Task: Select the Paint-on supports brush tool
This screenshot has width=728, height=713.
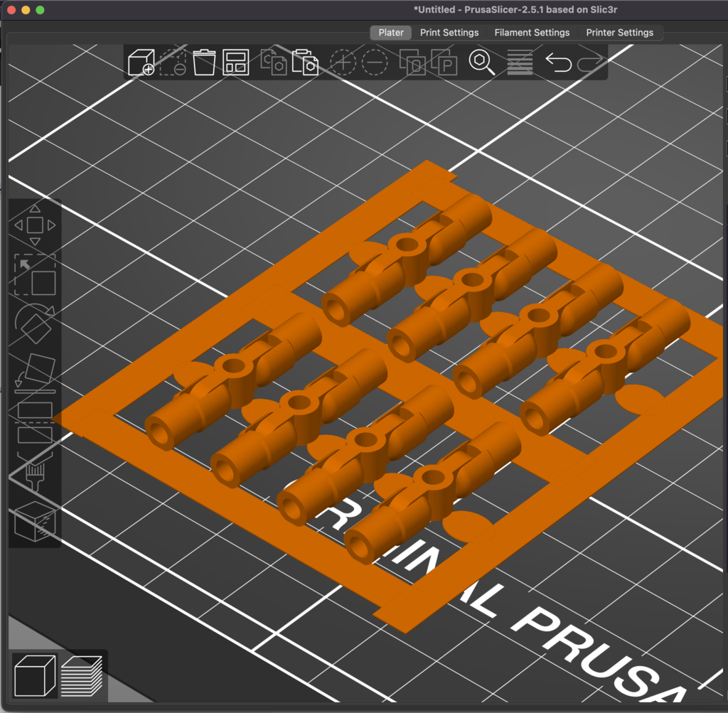Action: [x=35, y=472]
